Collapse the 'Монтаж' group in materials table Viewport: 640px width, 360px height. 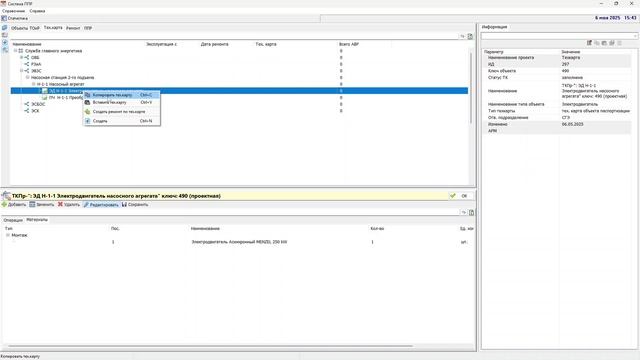pyautogui.click(x=8, y=235)
